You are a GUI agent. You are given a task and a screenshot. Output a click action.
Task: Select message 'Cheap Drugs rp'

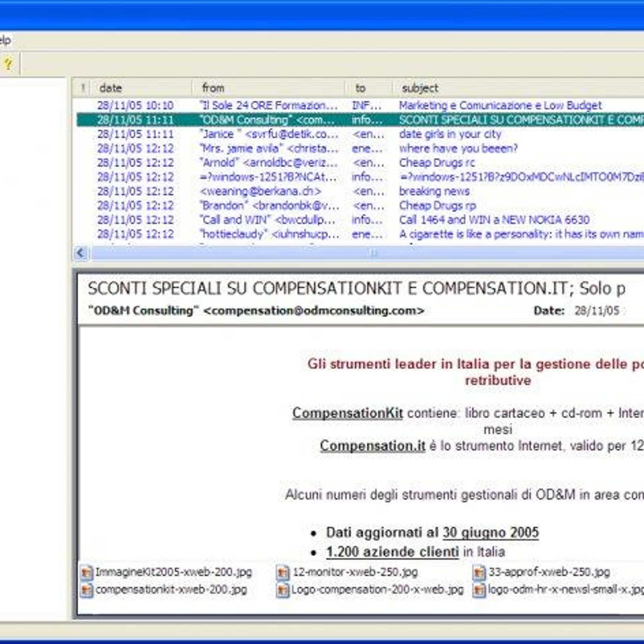360,206
